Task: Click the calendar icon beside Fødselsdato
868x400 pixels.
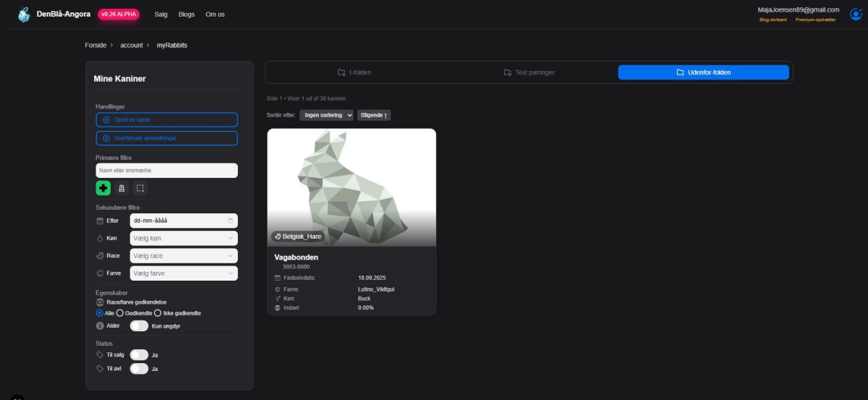Action: coord(278,278)
